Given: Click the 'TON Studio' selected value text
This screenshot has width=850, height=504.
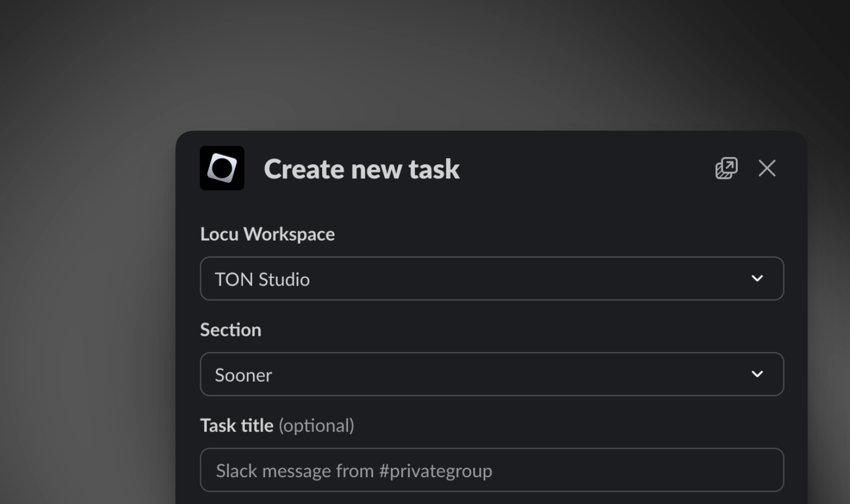Looking at the screenshot, I should [262, 279].
